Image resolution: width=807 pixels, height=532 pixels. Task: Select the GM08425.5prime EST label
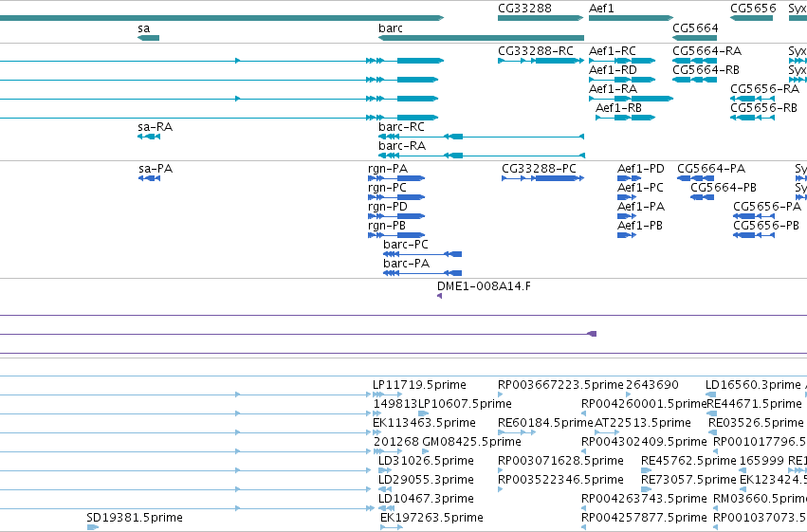tap(471, 442)
